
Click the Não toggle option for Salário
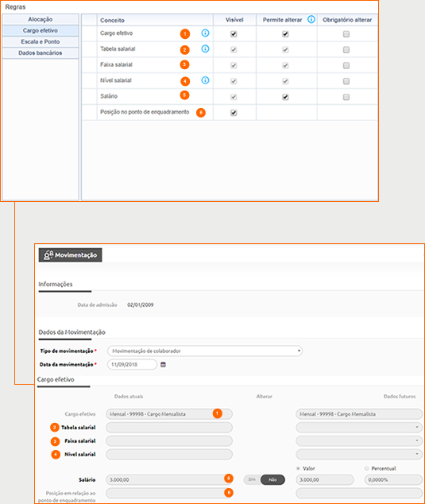[x=272, y=479]
